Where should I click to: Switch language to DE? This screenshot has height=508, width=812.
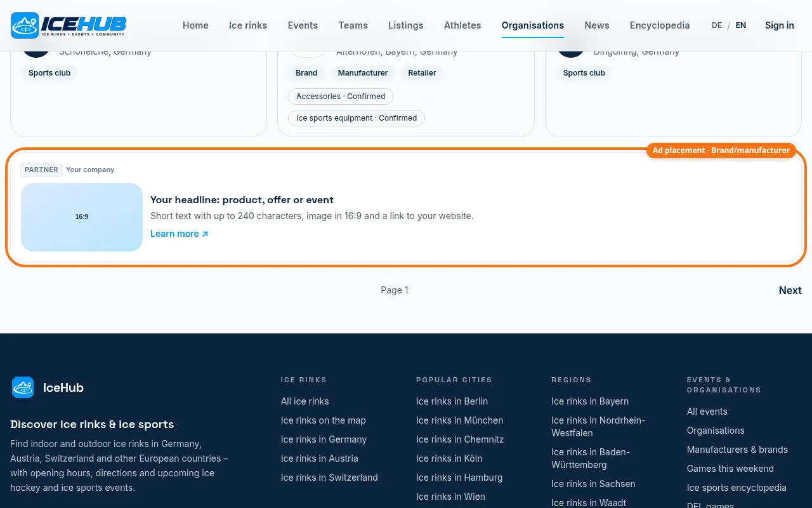717,25
